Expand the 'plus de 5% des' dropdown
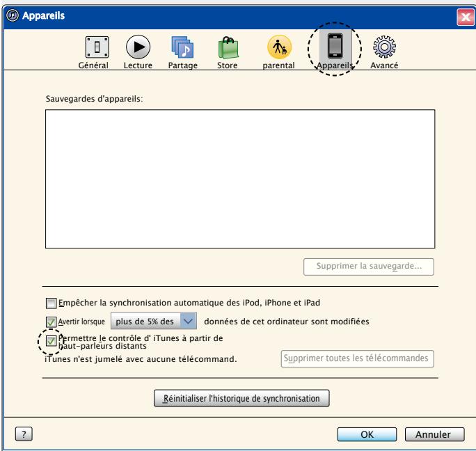 coord(189,322)
